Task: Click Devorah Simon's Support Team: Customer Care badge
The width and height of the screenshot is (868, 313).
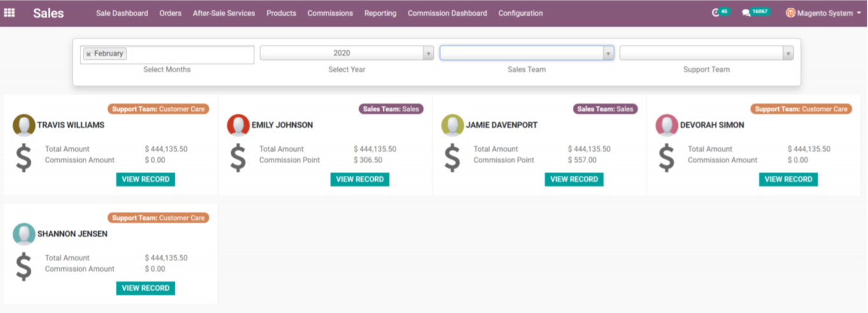Action: (801, 109)
